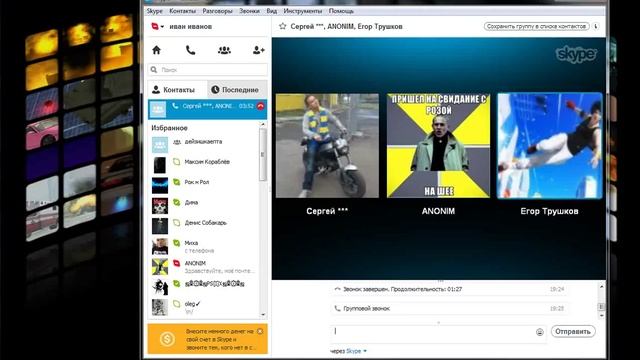This screenshot has width=640, height=360.
Task: Click Сохранить группу в списке контактов button
Action: (x=537, y=27)
